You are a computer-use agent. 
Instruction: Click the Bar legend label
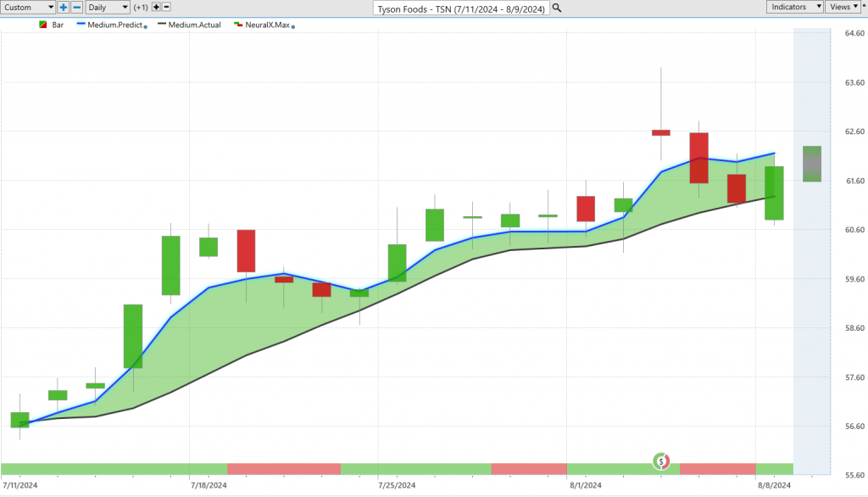(x=58, y=25)
